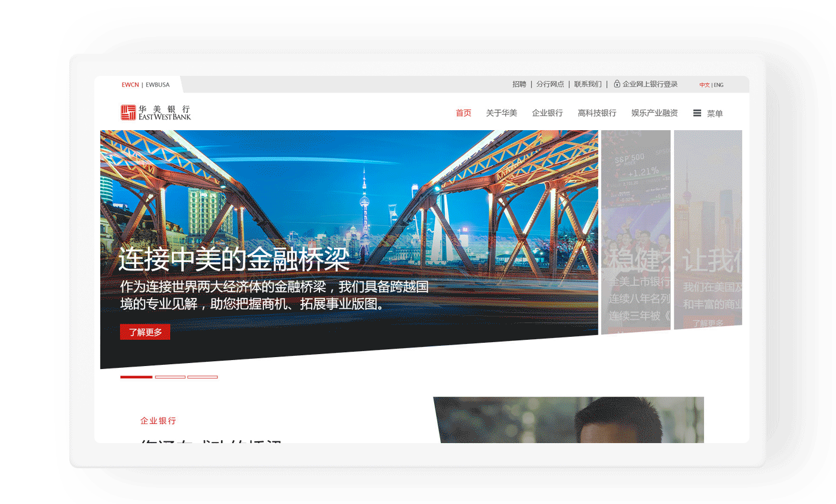Open the 娱乐产业融资 navigation item
The height and width of the screenshot is (504, 836).
click(x=654, y=113)
